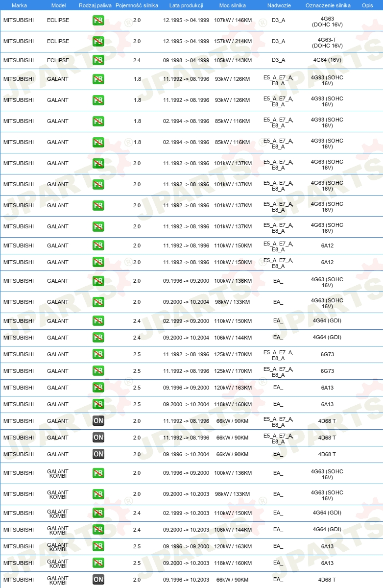Click the EA_ body code in the Galant Kombi diesel row

point(278,580)
